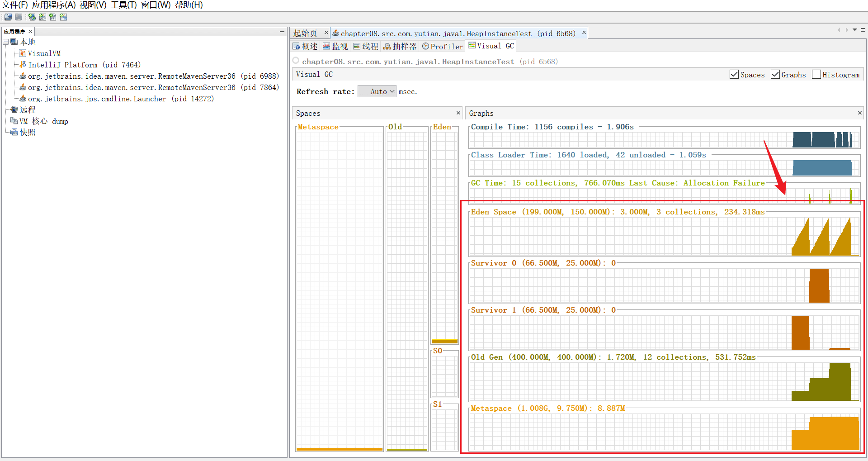Click the Add VM Coredump toolbar icon
The height and width of the screenshot is (461, 868).
[53, 17]
